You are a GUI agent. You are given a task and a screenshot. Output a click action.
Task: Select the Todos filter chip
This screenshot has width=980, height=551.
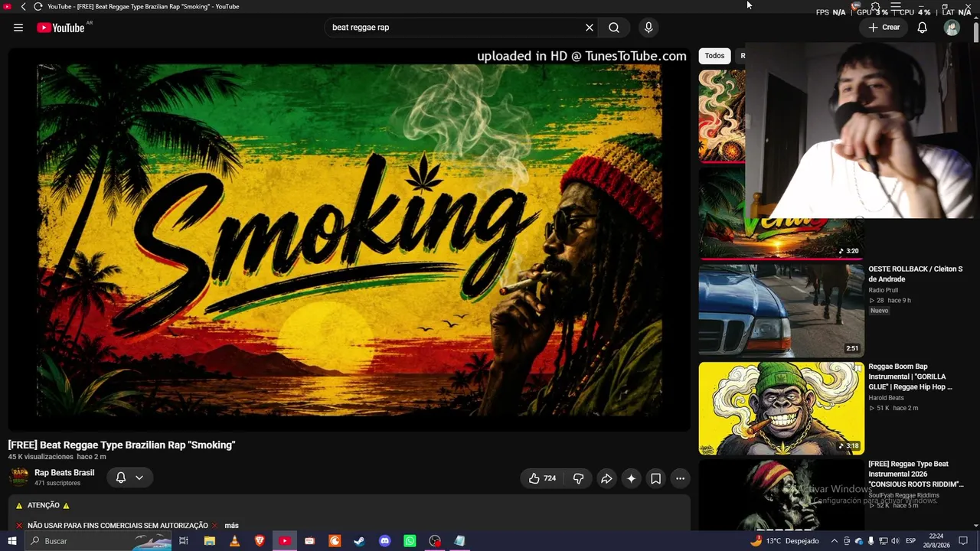coord(714,55)
